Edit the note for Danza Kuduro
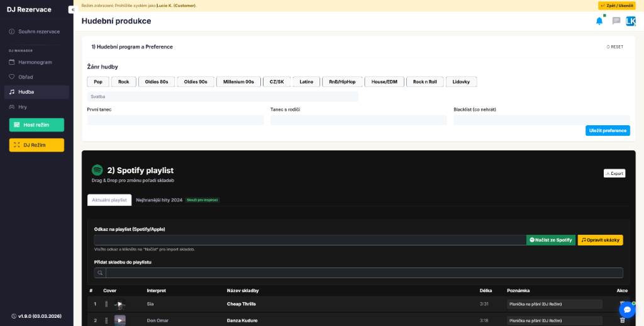Viewport: 644px width, 326px height. [555, 320]
